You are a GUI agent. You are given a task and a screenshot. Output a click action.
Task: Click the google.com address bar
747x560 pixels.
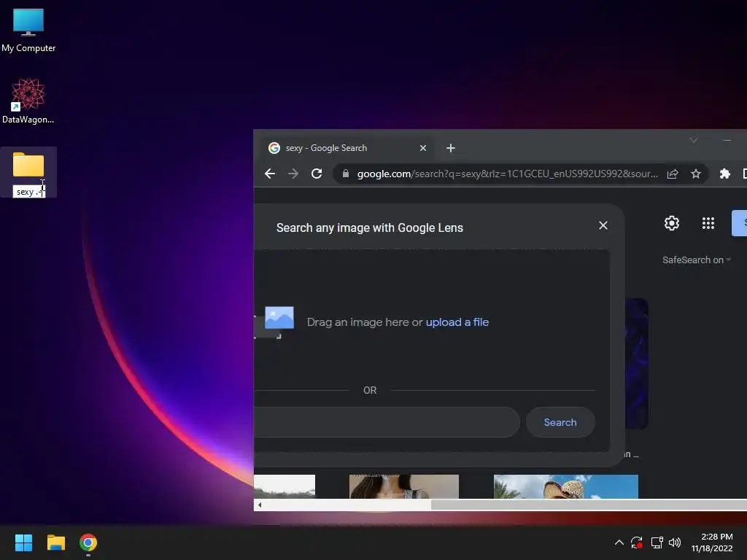pyautogui.click(x=508, y=174)
